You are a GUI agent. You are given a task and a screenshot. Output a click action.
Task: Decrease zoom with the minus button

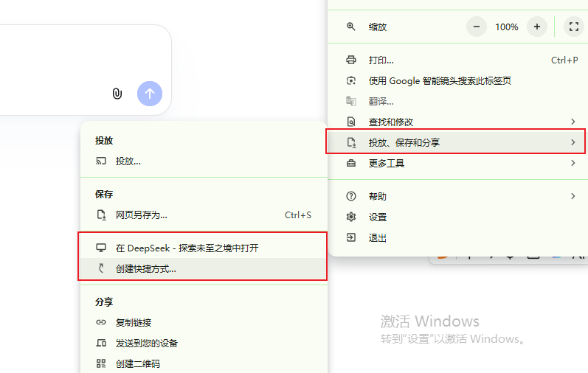(x=477, y=27)
